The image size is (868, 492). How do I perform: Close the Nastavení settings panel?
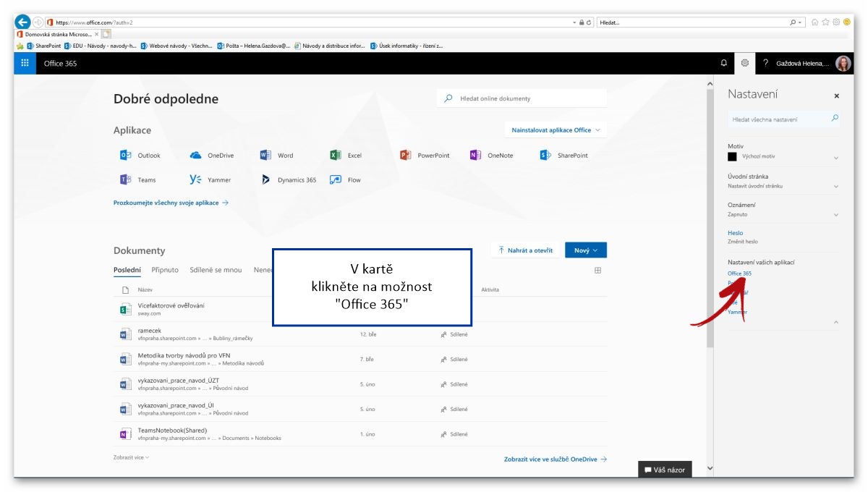coord(837,96)
